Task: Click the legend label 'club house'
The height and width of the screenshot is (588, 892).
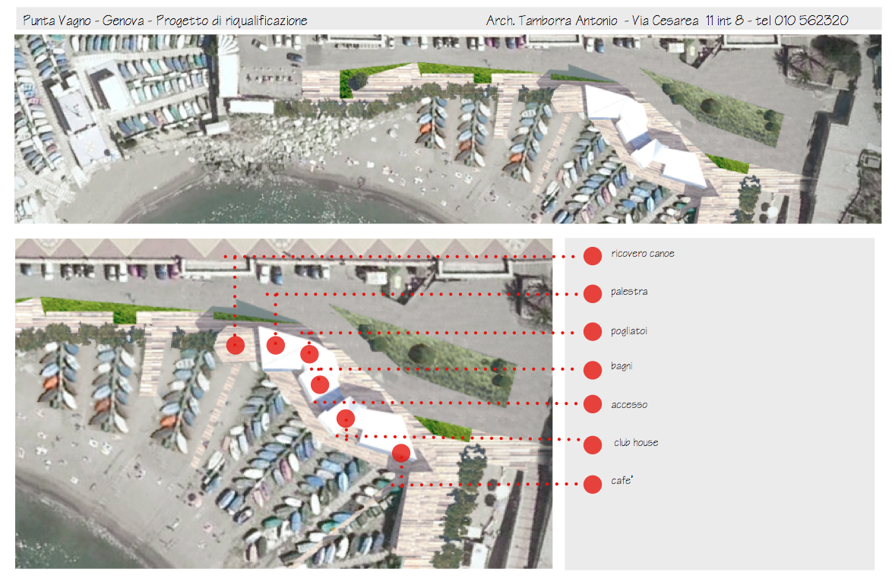Action: coord(636,442)
